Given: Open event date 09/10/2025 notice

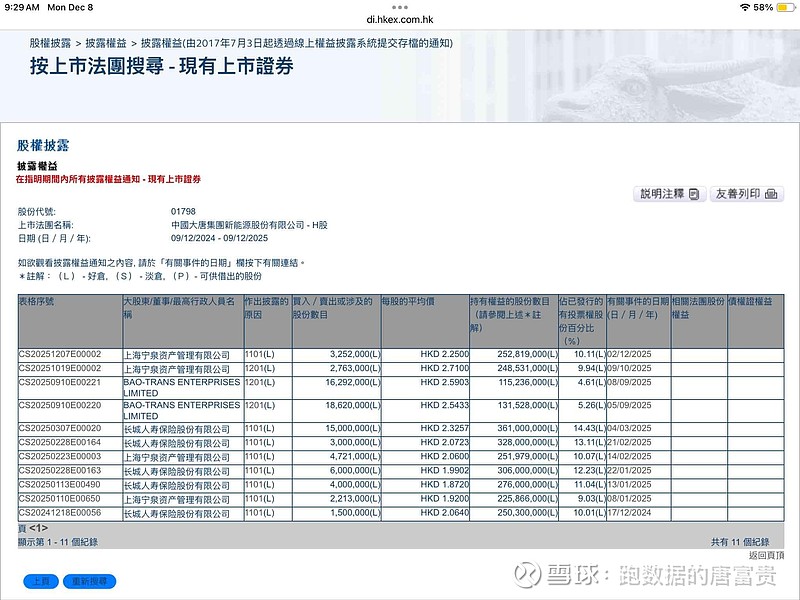Looking at the screenshot, I should [629, 368].
